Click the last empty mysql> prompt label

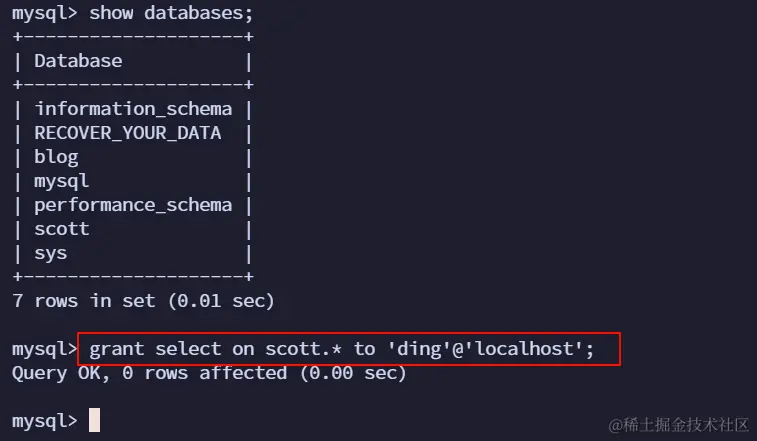pos(44,421)
